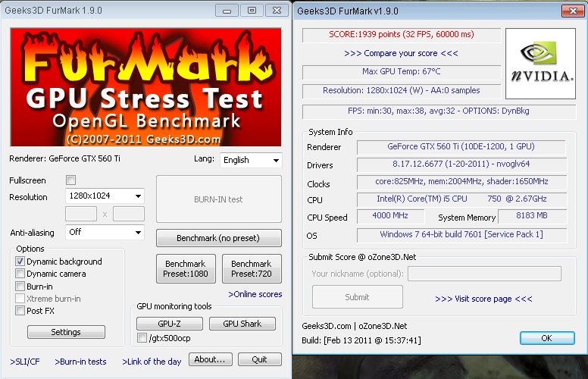This screenshot has height=379, width=588.
Task: Close the FurMark score dialog
Action: [573, 11]
